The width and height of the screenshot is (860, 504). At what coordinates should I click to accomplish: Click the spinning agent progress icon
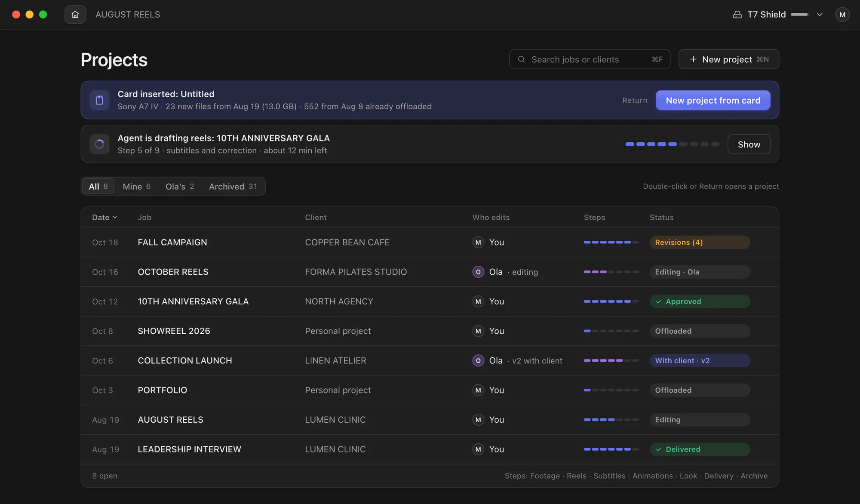99,144
